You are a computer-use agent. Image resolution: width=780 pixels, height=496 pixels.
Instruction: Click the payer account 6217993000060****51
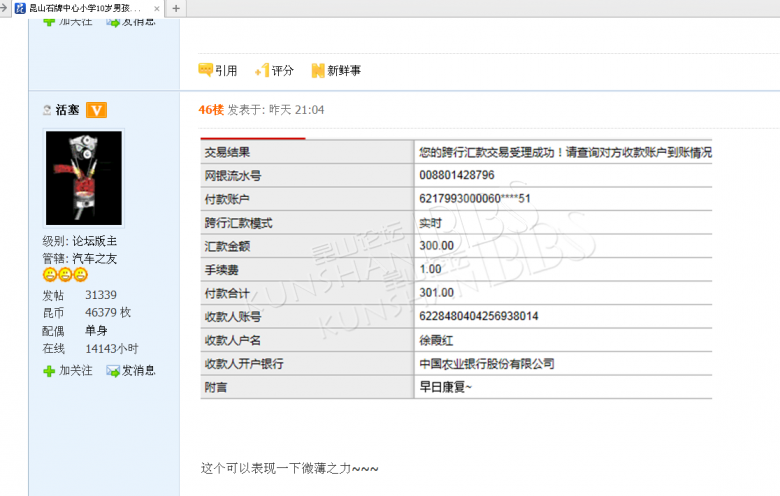[x=475, y=198]
